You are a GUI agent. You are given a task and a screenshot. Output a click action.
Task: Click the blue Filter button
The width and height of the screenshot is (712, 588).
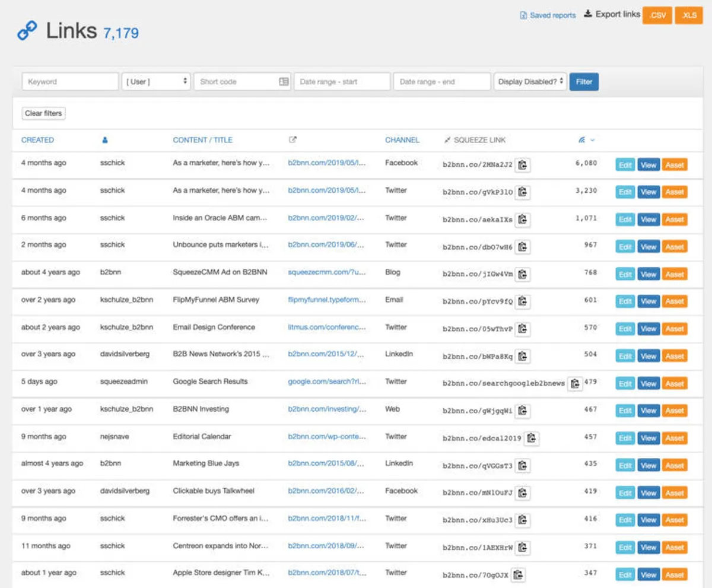click(584, 82)
